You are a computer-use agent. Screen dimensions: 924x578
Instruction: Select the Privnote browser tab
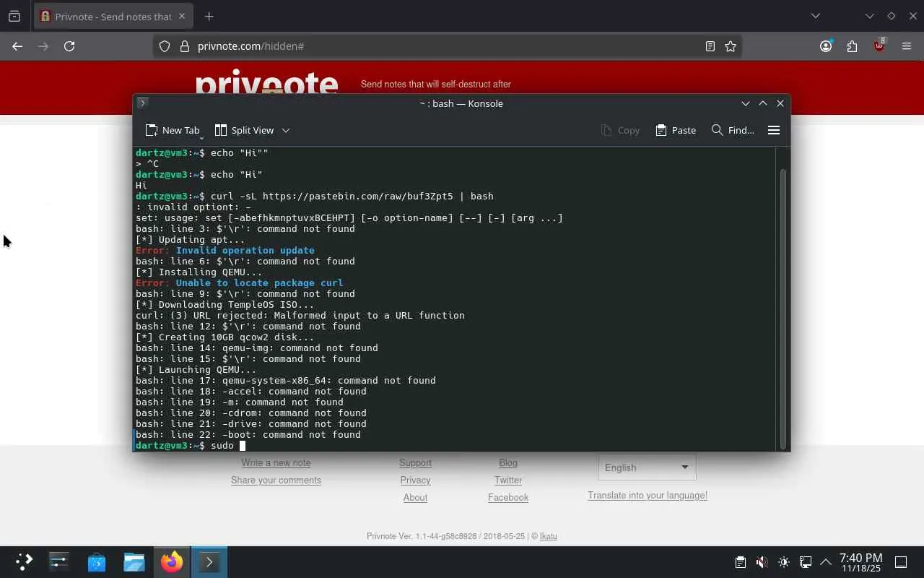coord(113,16)
